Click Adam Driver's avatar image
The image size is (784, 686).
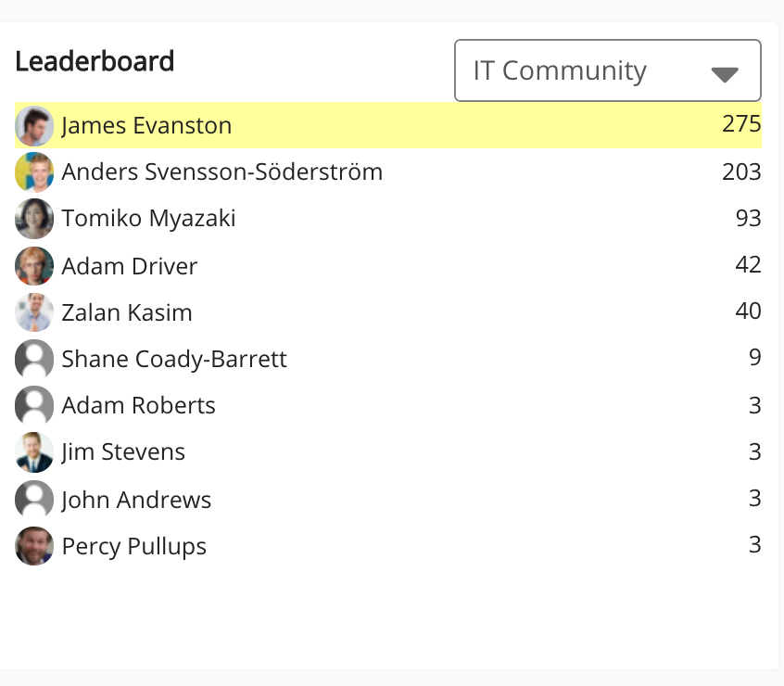tap(34, 266)
